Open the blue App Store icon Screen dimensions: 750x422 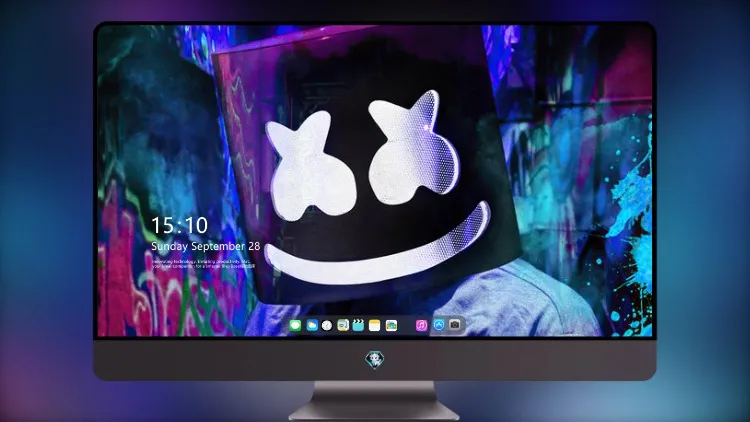[439, 325]
